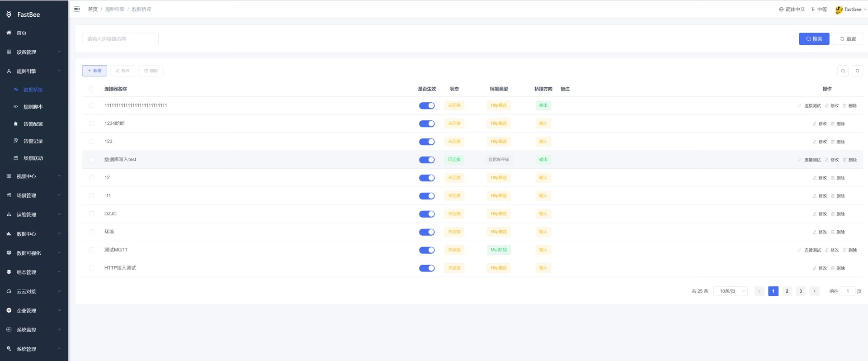Check the DZJC row checkbox

pos(92,214)
